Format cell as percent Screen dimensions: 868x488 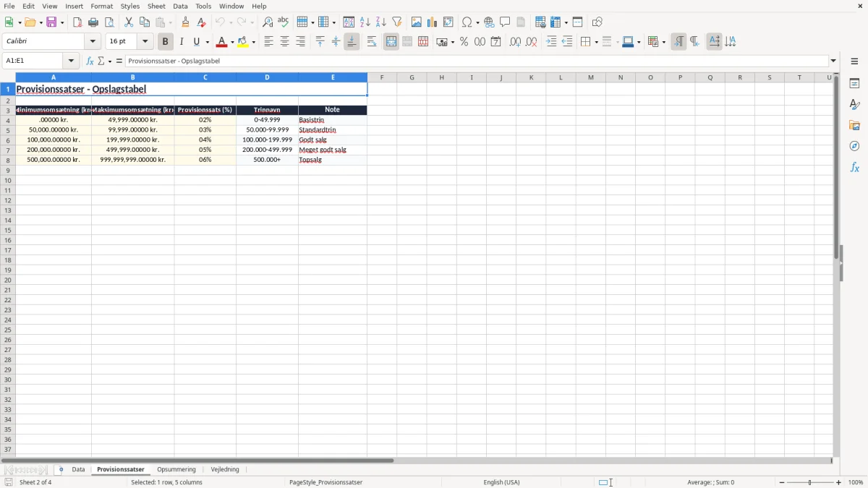464,42
